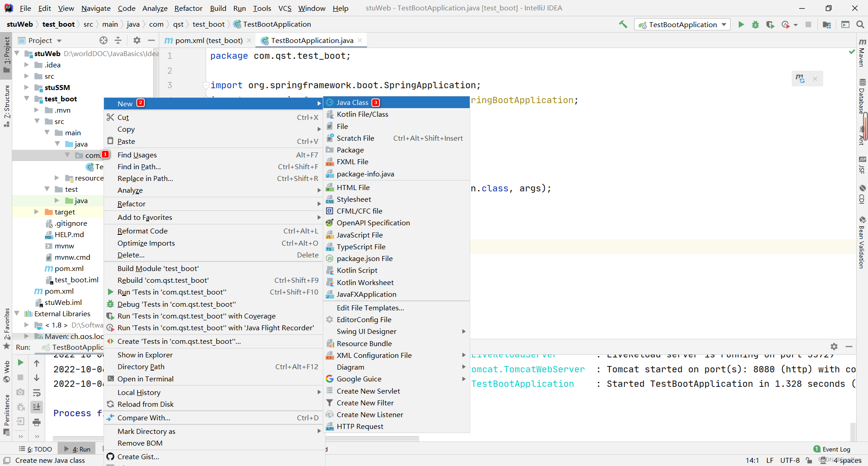
Task: Choose Create New Servlet
Action: (396, 391)
